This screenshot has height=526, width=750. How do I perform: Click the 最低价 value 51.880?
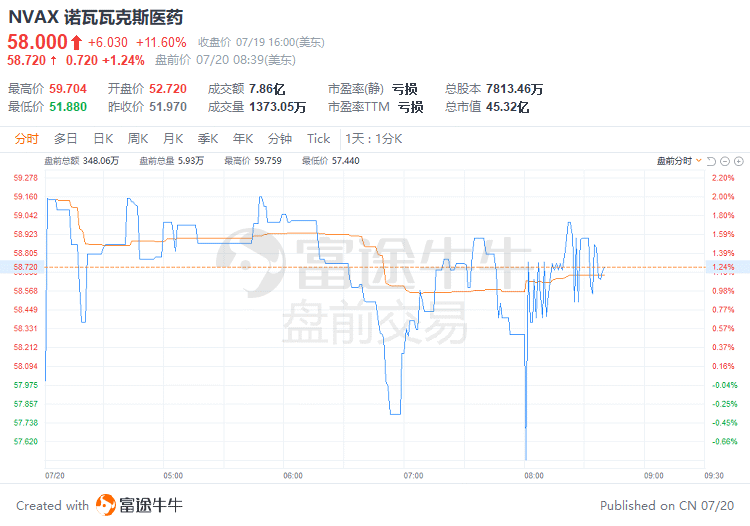[68, 107]
